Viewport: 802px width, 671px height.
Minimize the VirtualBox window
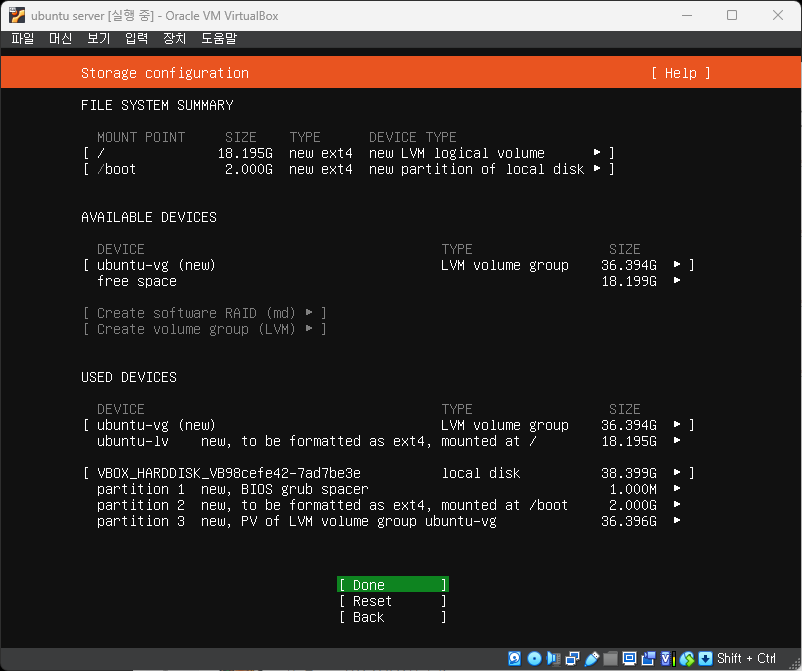pos(687,15)
